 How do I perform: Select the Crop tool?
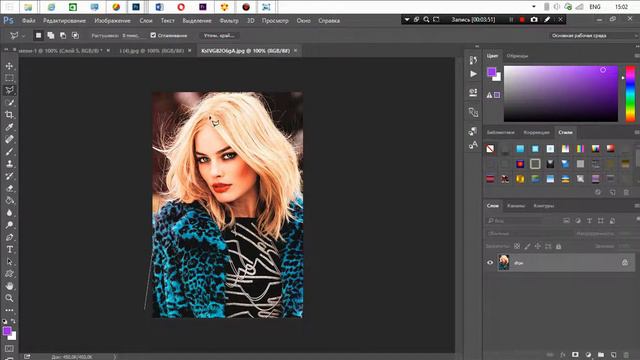(x=9, y=115)
